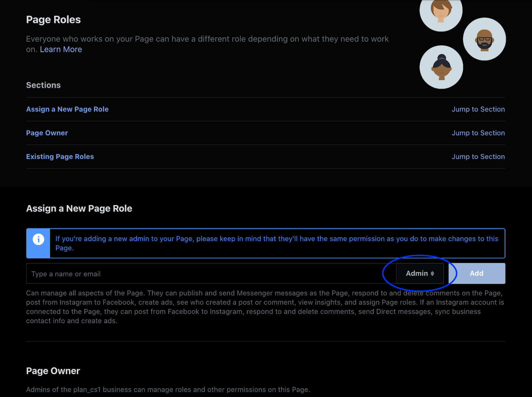This screenshot has width=532, height=397.
Task: Click the Page Owner section link
Action: [x=47, y=133]
